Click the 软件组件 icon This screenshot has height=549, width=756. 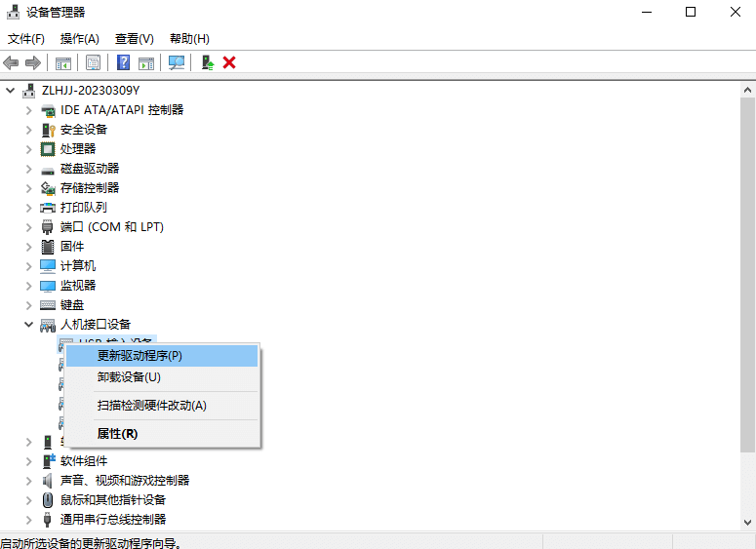point(49,461)
